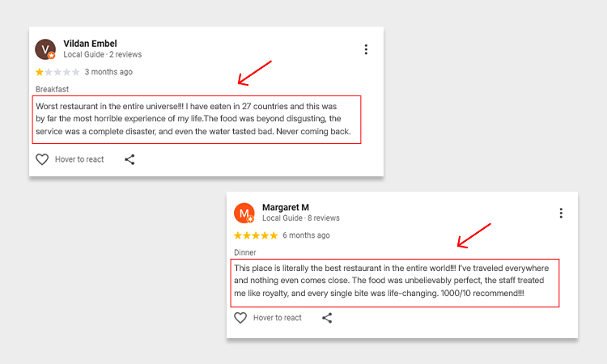
Task: Click Vildan Embel's profile avatar
Action: [x=45, y=49]
